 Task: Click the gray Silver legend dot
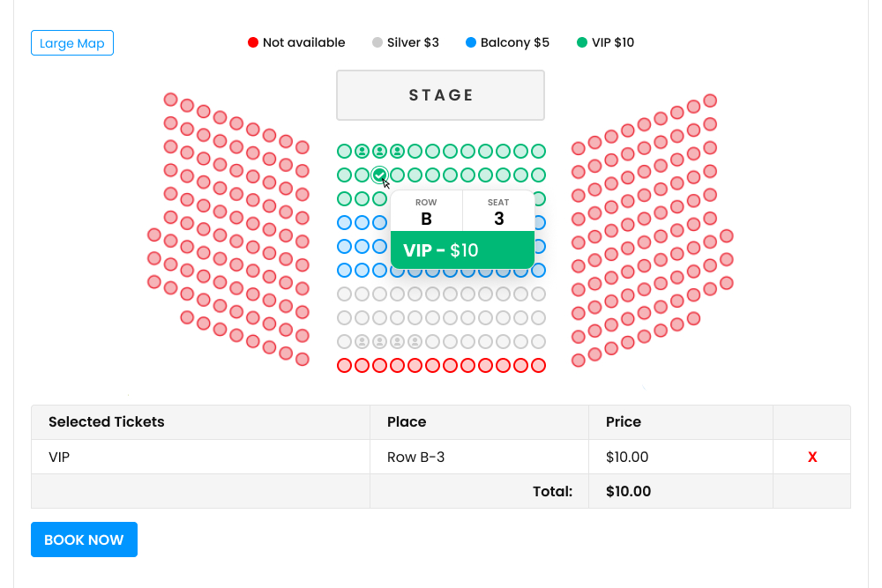tap(377, 41)
